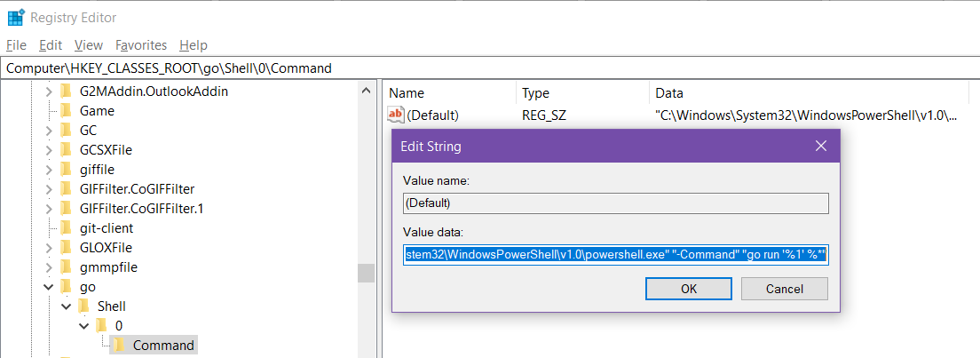This screenshot has width=980, height=358.
Task: Select the Game tree item label
Action: [x=97, y=111]
